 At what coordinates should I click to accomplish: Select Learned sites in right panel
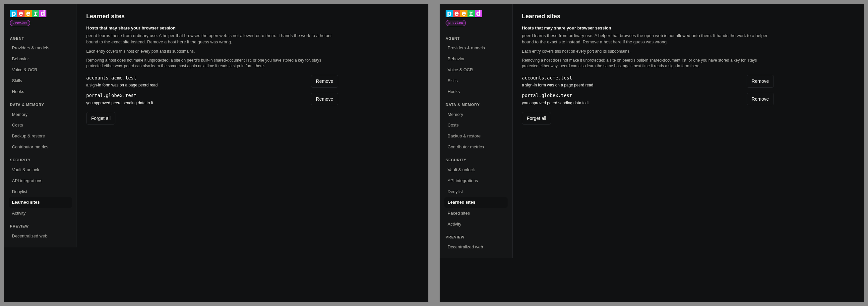click(476, 202)
